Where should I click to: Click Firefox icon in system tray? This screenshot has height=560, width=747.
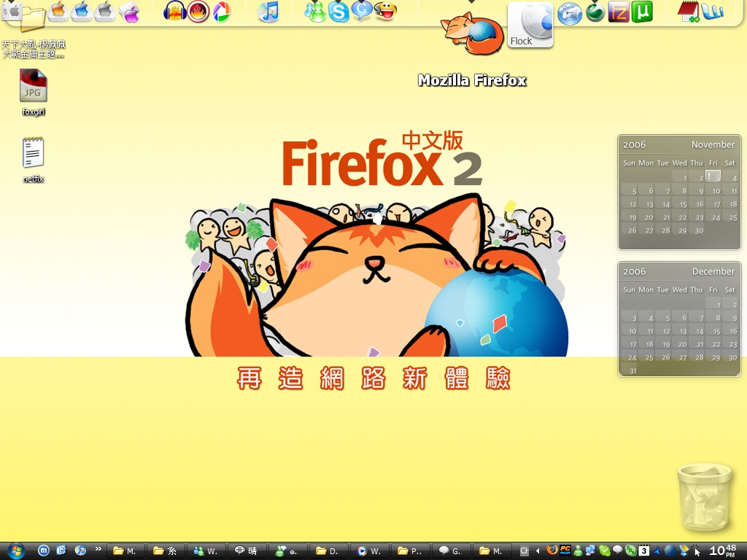[x=551, y=551]
